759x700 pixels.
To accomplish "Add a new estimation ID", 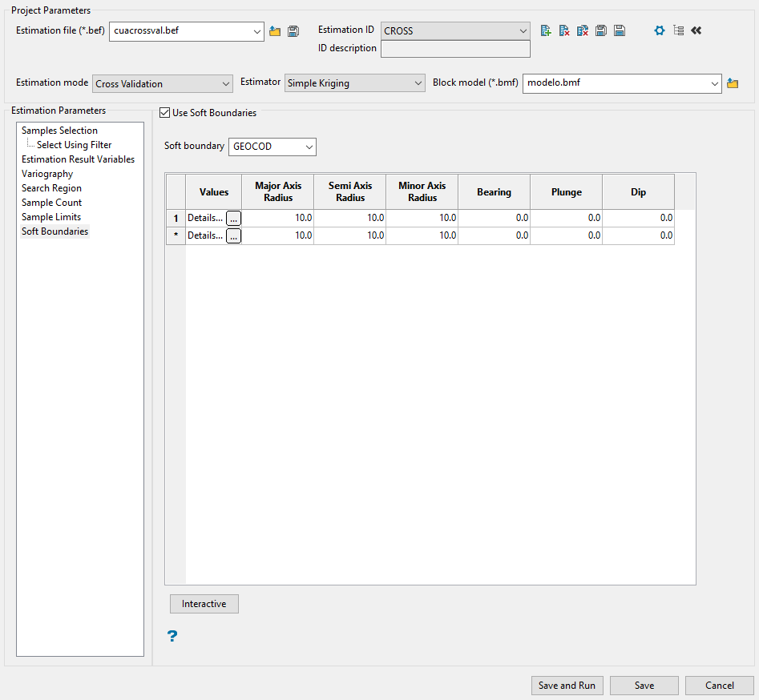I will [546, 30].
